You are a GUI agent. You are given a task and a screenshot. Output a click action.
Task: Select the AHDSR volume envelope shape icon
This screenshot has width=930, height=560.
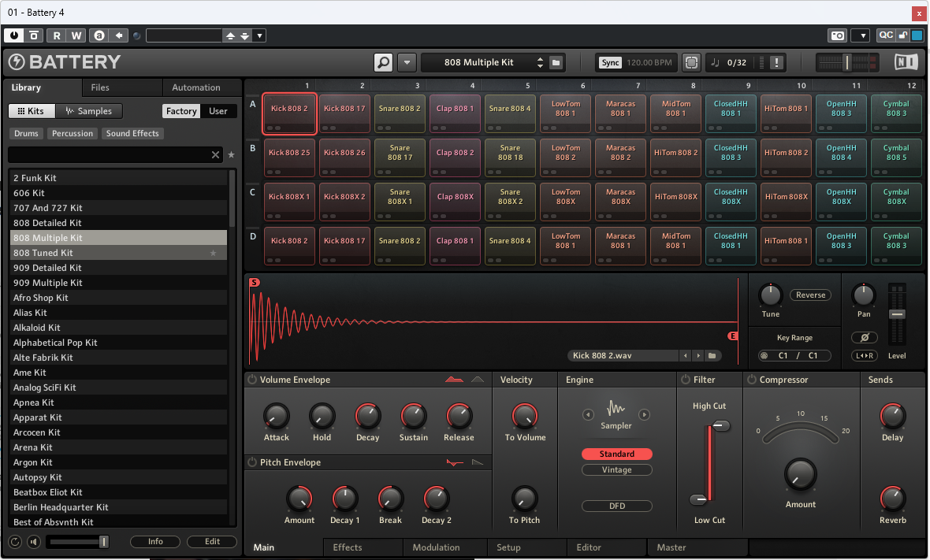[x=454, y=380]
